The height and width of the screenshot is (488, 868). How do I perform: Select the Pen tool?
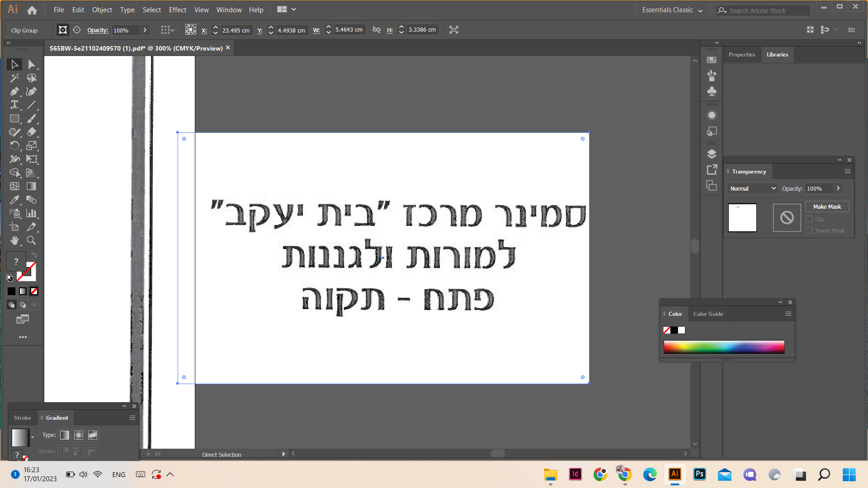coord(14,92)
